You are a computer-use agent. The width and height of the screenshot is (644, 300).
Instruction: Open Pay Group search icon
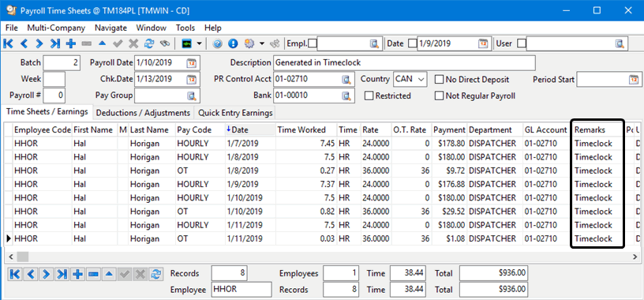coord(192,96)
